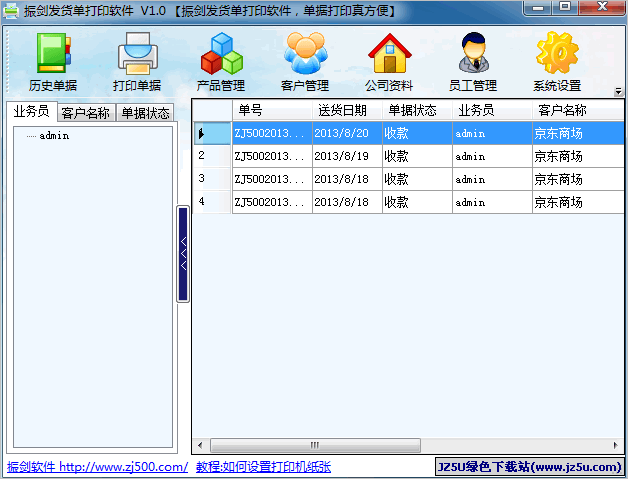Select row header number 4
The image size is (628, 479).
point(212,202)
